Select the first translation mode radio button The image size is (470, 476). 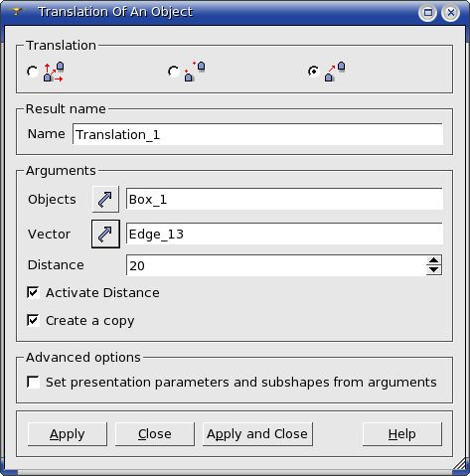33,72
